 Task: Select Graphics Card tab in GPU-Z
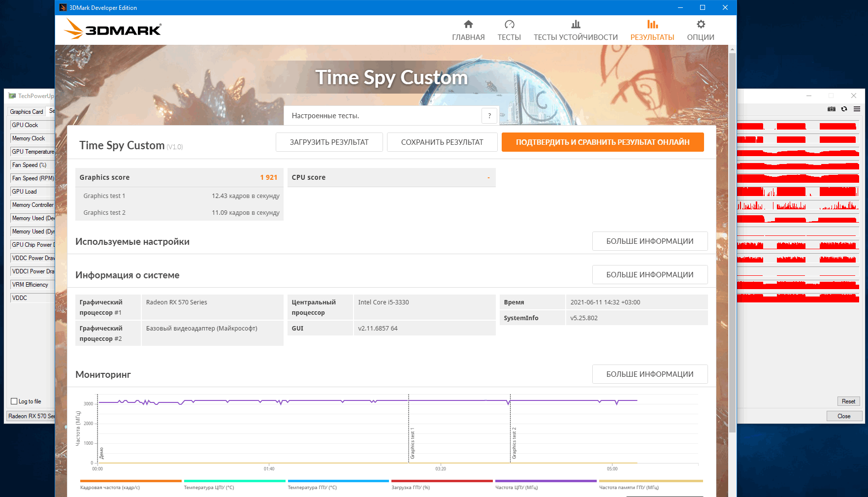[x=27, y=112]
